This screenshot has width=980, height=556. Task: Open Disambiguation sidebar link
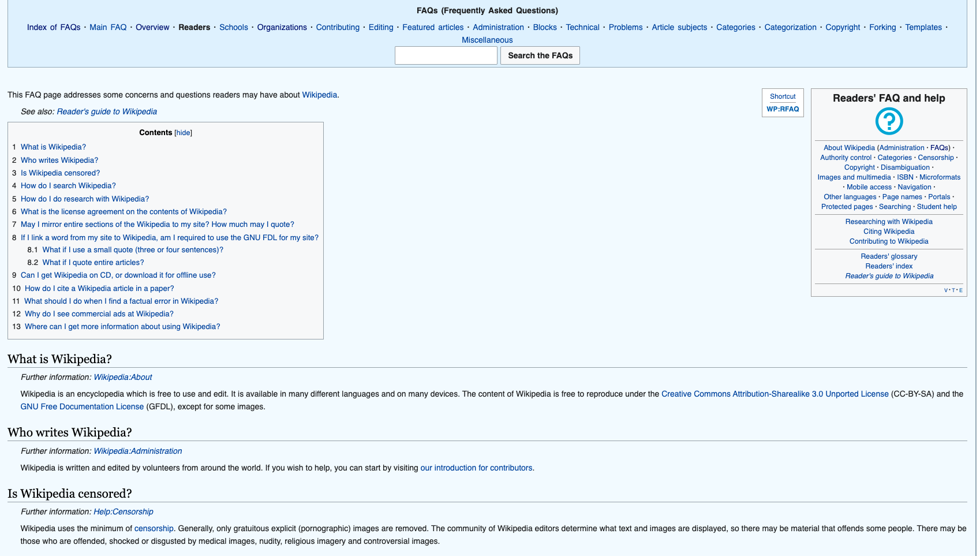pyautogui.click(x=905, y=167)
